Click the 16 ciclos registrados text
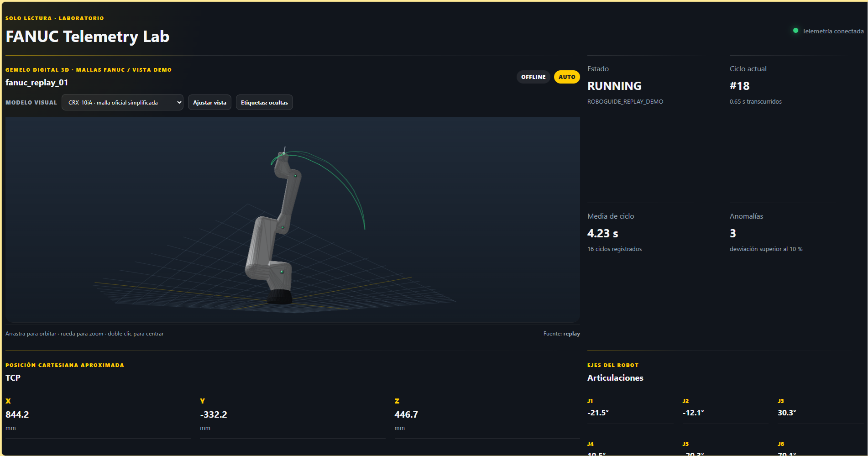 [614, 249]
